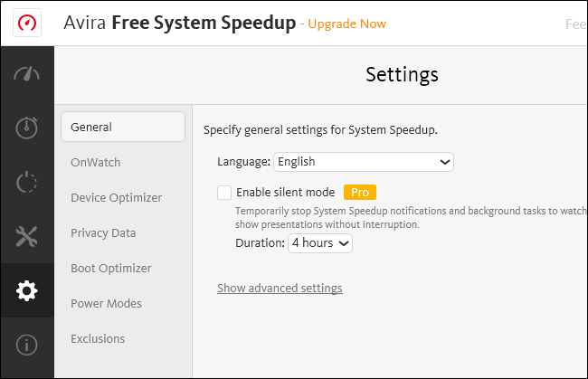
Task: Select the power button sidebar icon
Action: (x=27, y=182)
